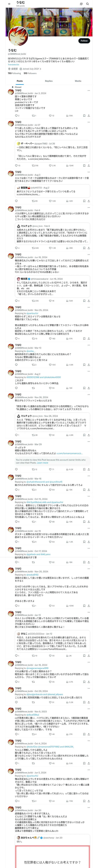Click the Translate bio link

(x=14, y=64)
